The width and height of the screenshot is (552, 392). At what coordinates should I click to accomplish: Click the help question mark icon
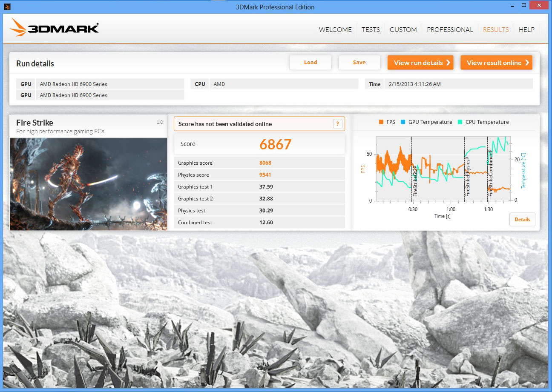[337, 124]
